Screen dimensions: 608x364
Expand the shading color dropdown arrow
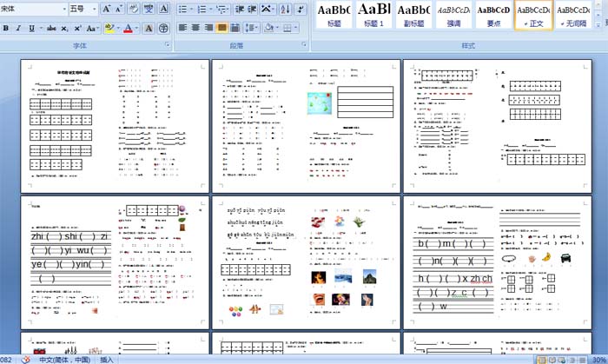click(278, 28)
